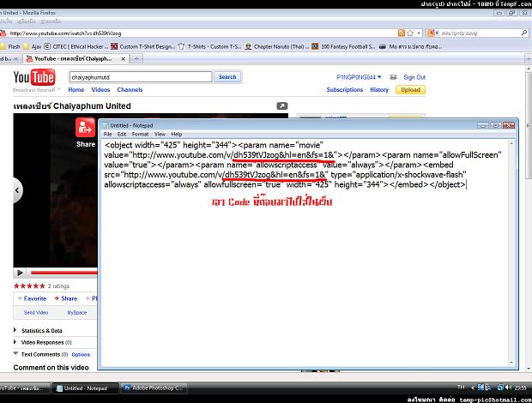Click the network icon in system tray
The height and width of the screenshot is (403, 532).
click(x=500, y=388)
